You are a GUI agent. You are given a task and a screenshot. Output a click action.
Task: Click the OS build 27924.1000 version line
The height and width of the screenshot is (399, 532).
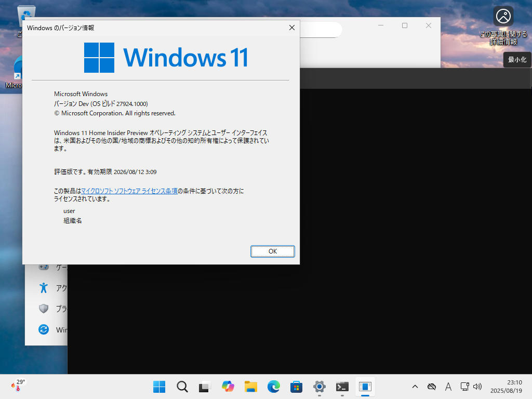point(101,103)
